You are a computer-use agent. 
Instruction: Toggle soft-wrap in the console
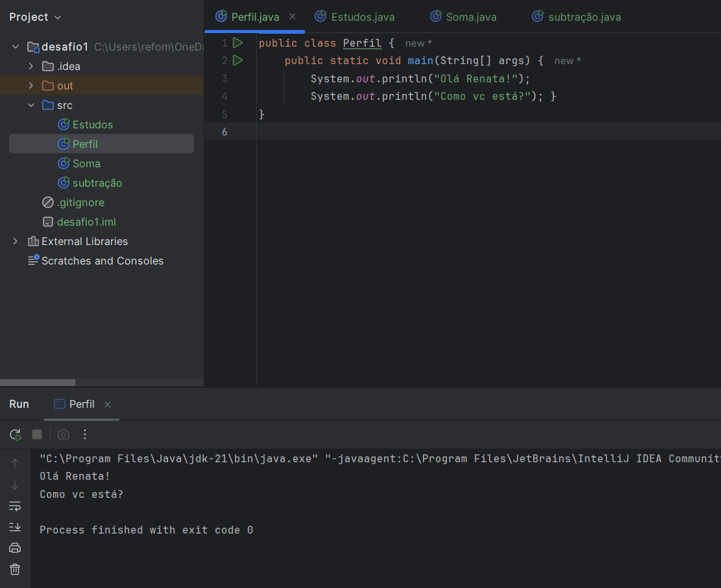(x=15, y=506)
